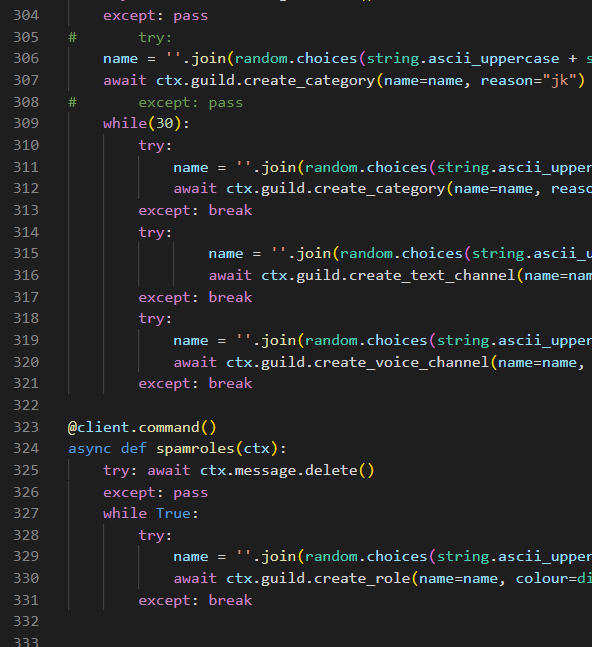Click commented 'except: pass' on line 308
Viewport: 592px width, 647px height.
[x=191, y=102]
